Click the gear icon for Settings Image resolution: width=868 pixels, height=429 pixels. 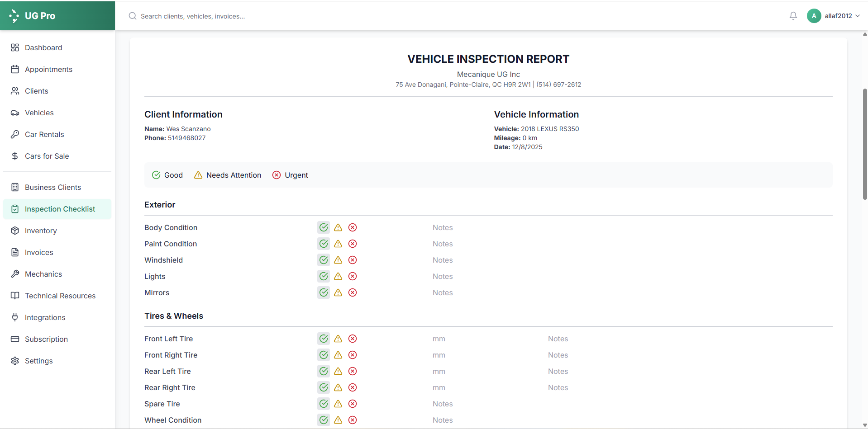pos(15,361)
